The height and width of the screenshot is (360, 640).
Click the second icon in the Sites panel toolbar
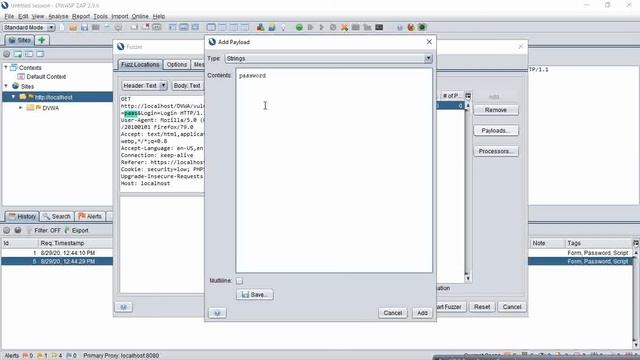pos(18,54)
